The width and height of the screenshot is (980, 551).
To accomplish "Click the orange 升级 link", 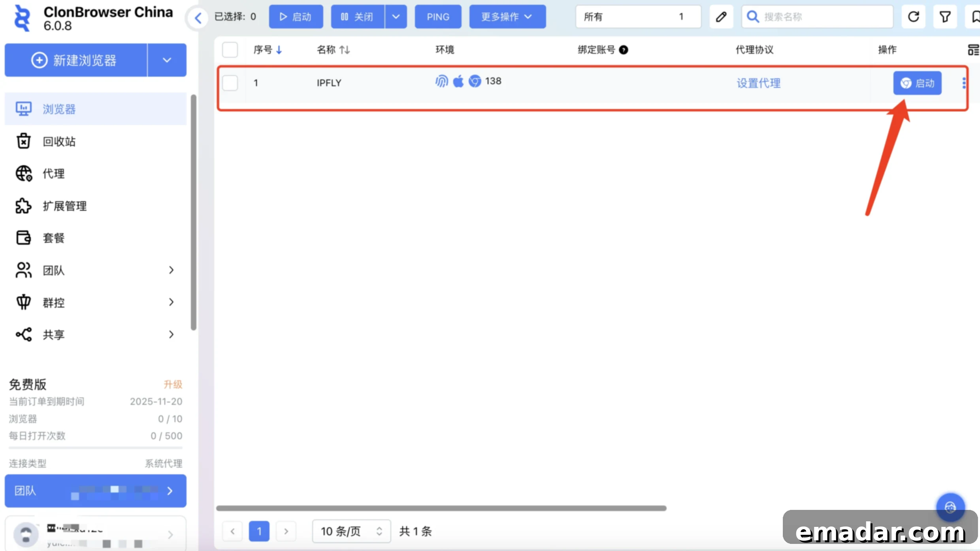I will [x=173, y=384].
